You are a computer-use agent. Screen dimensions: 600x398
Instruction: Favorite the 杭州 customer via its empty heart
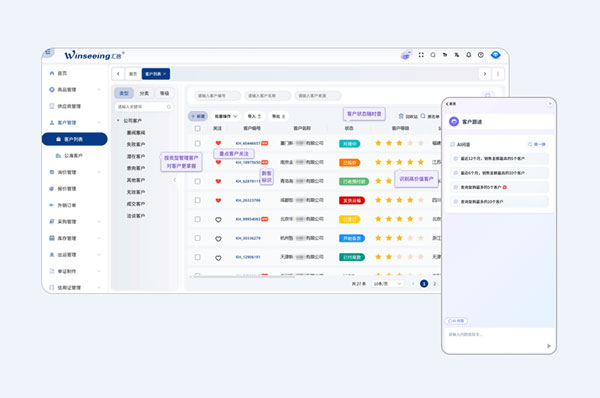click(218, 239)
